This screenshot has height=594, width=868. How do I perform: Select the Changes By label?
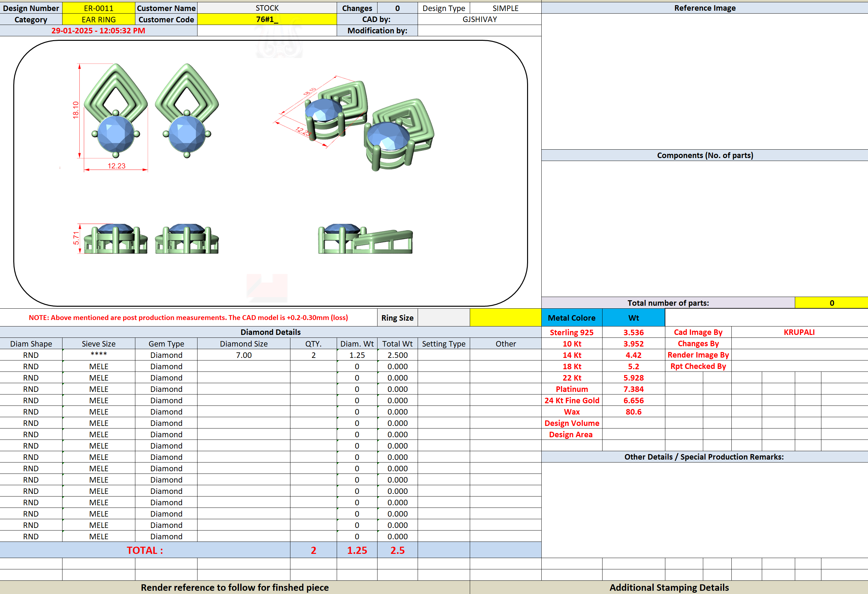click(698, 344)
